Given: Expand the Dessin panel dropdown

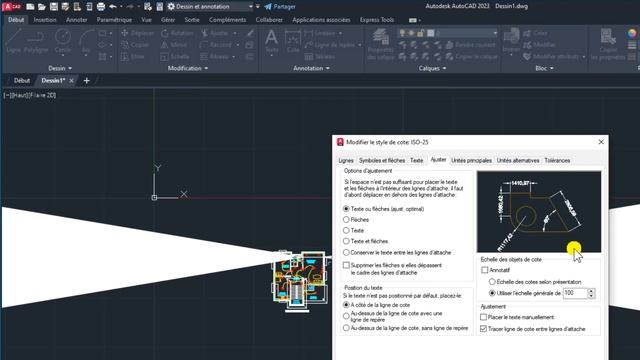Looking at the screenshot, I should [x=60, y=68].
